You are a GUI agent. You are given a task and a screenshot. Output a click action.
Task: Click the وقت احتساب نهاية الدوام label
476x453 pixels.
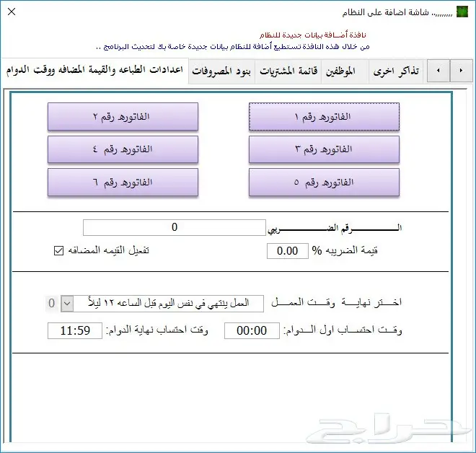click(x=157, y=330)
